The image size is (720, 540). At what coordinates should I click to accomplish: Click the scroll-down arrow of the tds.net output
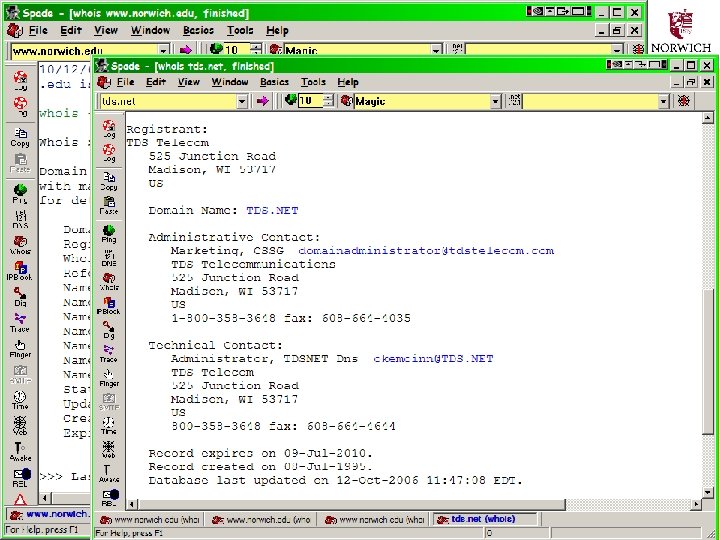pyautogui.click(x=708, y=493)
